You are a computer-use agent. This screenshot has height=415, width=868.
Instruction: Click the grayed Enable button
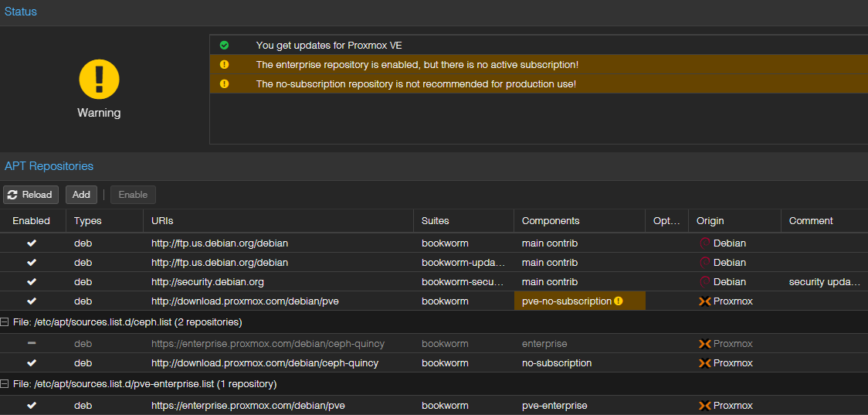[133, 195]
